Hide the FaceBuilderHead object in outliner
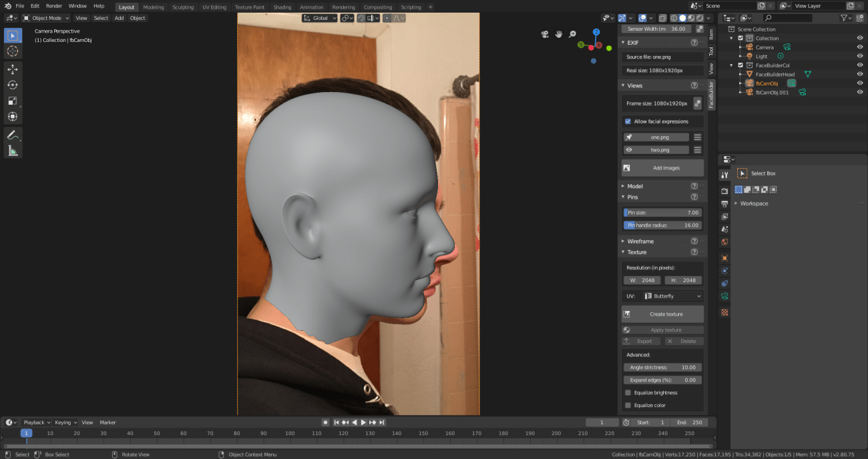This screenshot has height=459, width=868. [859, 74]
